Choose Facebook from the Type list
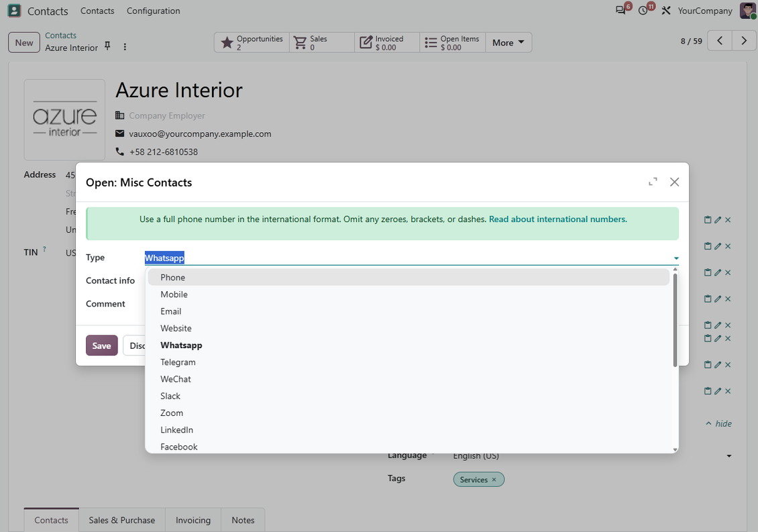Image resolution: width=758 pixels, height=532 pixels. (x=409, y=446)
